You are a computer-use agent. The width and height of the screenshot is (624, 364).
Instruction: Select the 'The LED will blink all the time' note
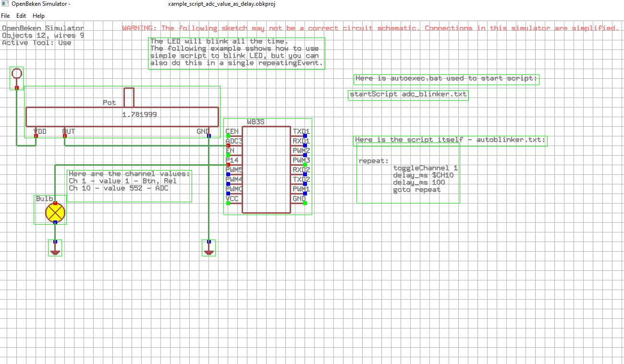point(237,53)
